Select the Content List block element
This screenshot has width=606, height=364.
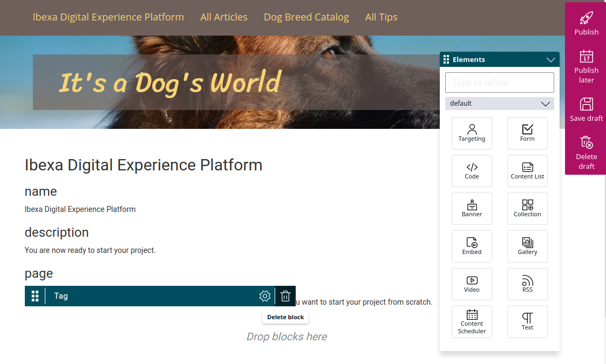(527, 171)
